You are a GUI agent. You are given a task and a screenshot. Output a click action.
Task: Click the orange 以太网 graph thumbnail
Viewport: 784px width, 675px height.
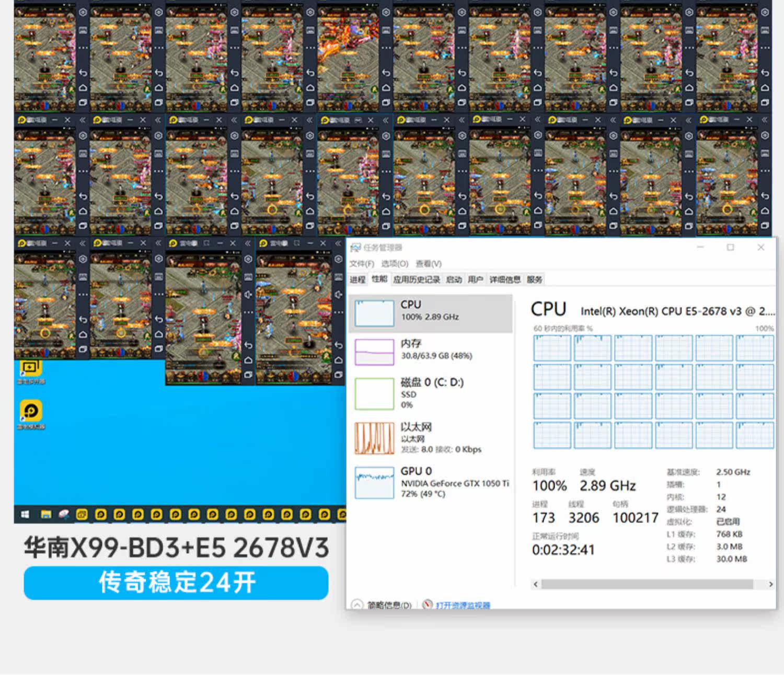[374, 438]
